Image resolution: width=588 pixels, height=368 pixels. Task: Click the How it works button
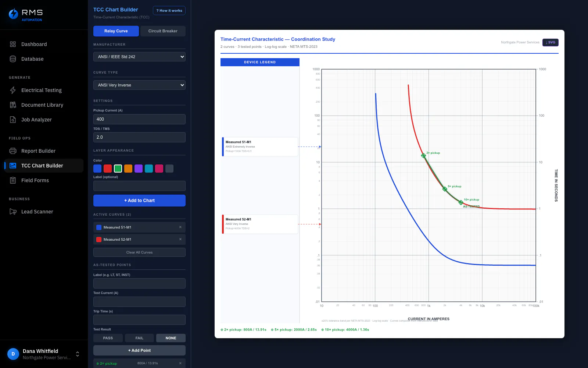[169, 10]
